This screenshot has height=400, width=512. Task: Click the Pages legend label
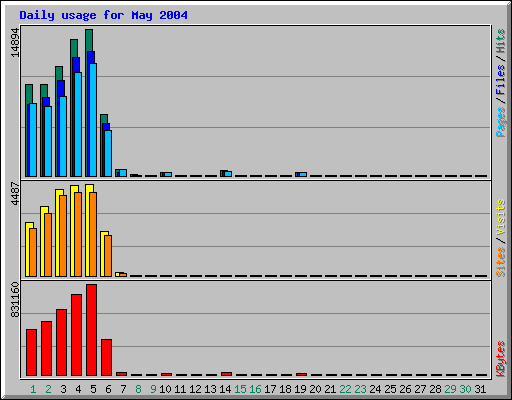500,122
